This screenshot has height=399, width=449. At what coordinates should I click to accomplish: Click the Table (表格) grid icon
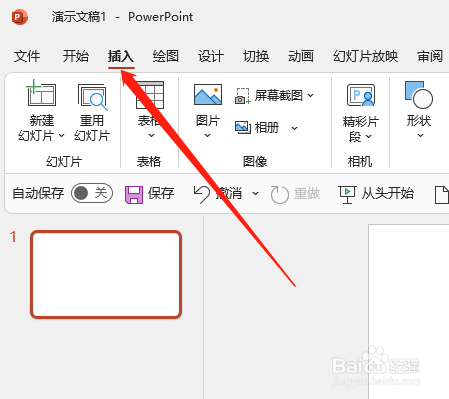[x=150, y=95]
